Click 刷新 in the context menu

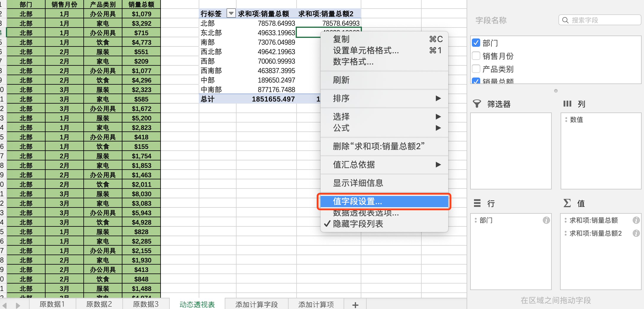coord(384,80)
